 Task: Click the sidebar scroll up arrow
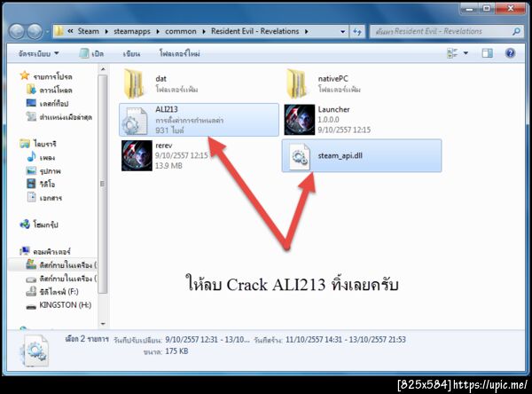click(103, 69)
